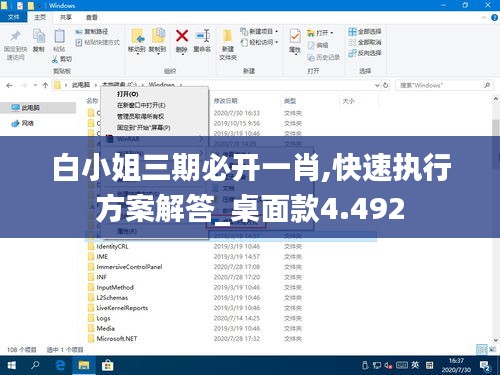Click 历史记录 in the open group
This screenshot has height=375, width=500.
point(324,57)
